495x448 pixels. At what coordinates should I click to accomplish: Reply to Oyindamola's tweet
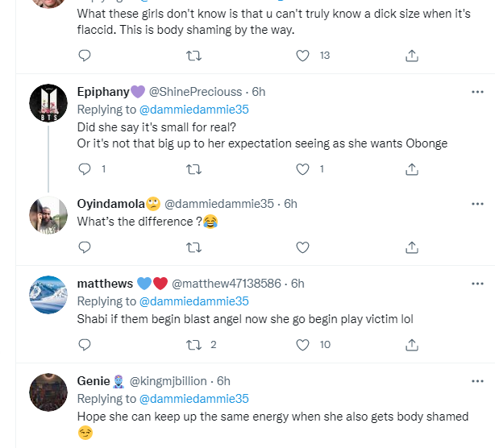85,247
